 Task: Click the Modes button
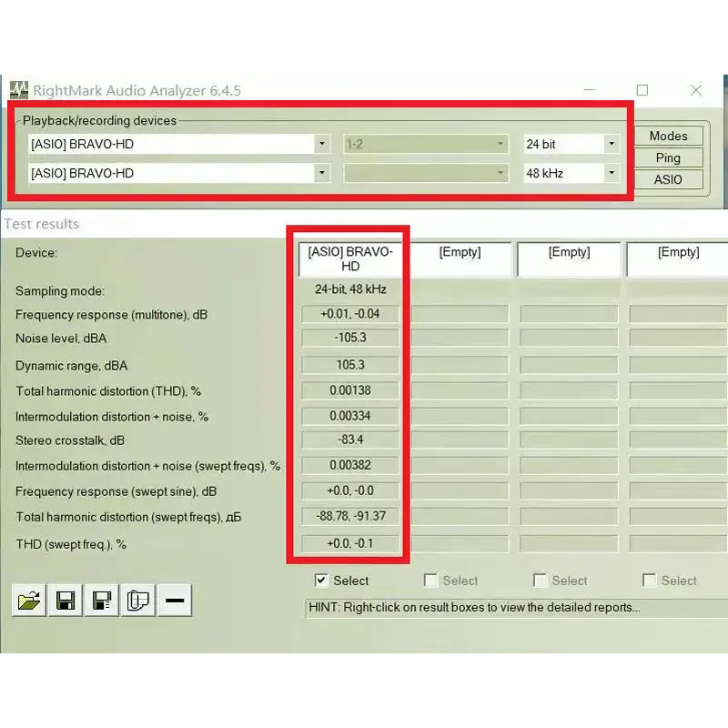pyautogui.click(x=668, y=136)
